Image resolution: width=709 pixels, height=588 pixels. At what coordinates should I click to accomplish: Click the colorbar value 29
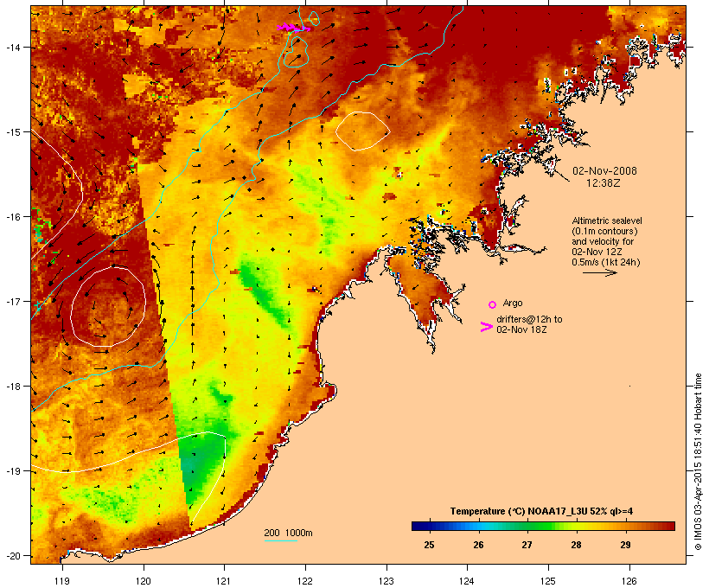coord(625,545)
